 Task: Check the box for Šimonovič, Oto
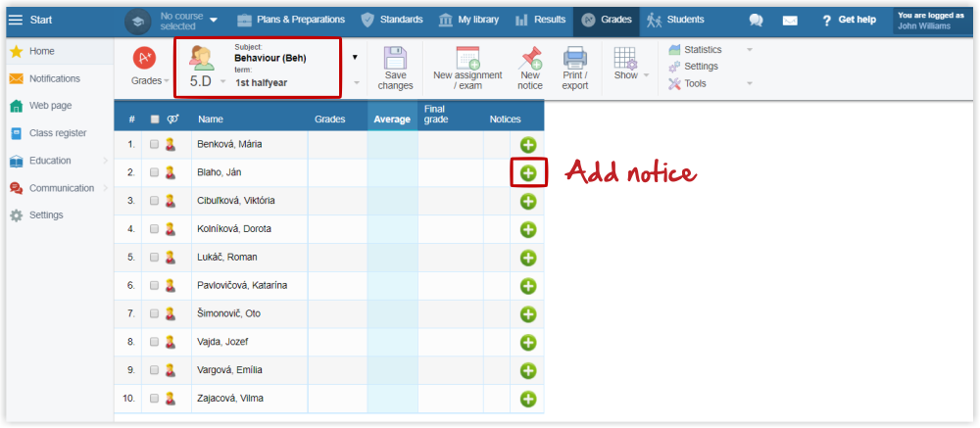pyautogui.click(x=155, y=313)
